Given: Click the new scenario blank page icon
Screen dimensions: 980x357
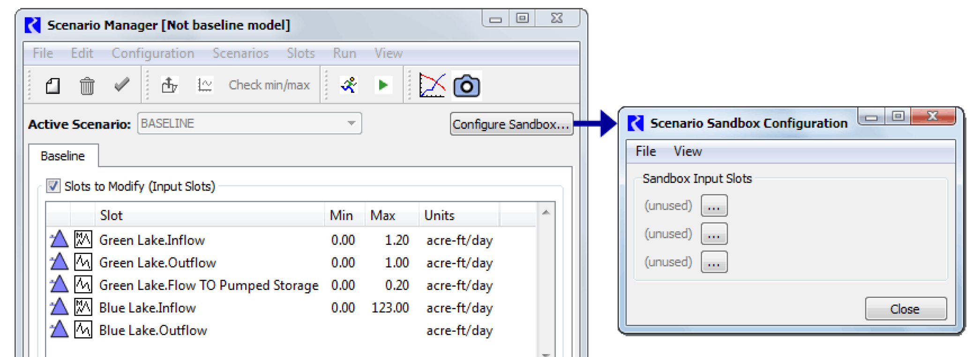Looking at the screenshot, I should [53, 86].
